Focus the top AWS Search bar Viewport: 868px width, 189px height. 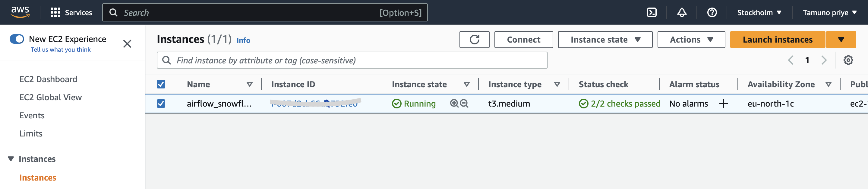[x=265, y=12]
